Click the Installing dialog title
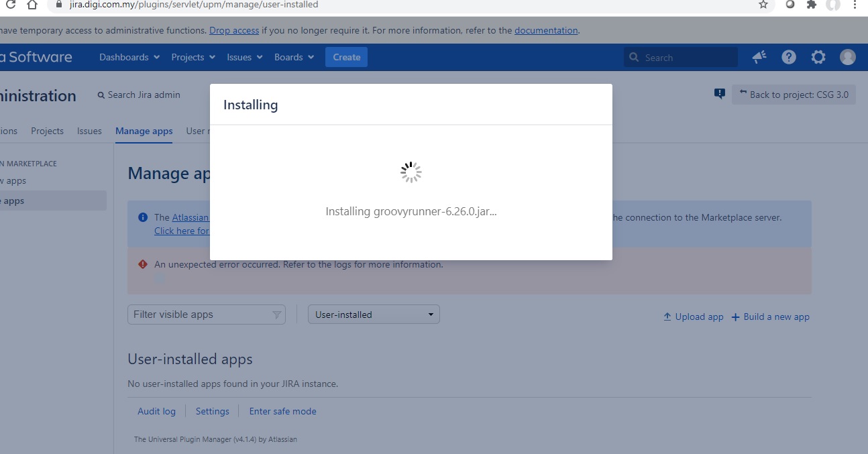The width and height of the screenshot is (868, 454). [250, 105]
